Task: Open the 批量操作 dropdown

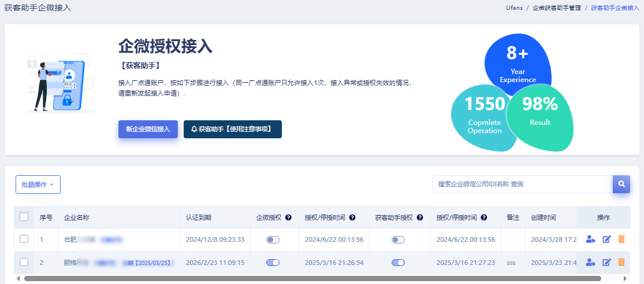Action: coord(38,185)
